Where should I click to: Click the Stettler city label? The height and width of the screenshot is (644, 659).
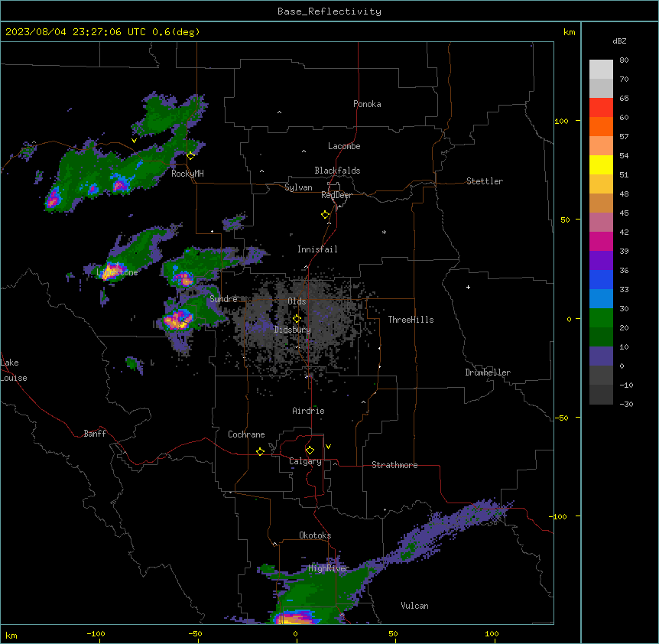point(484,181)
